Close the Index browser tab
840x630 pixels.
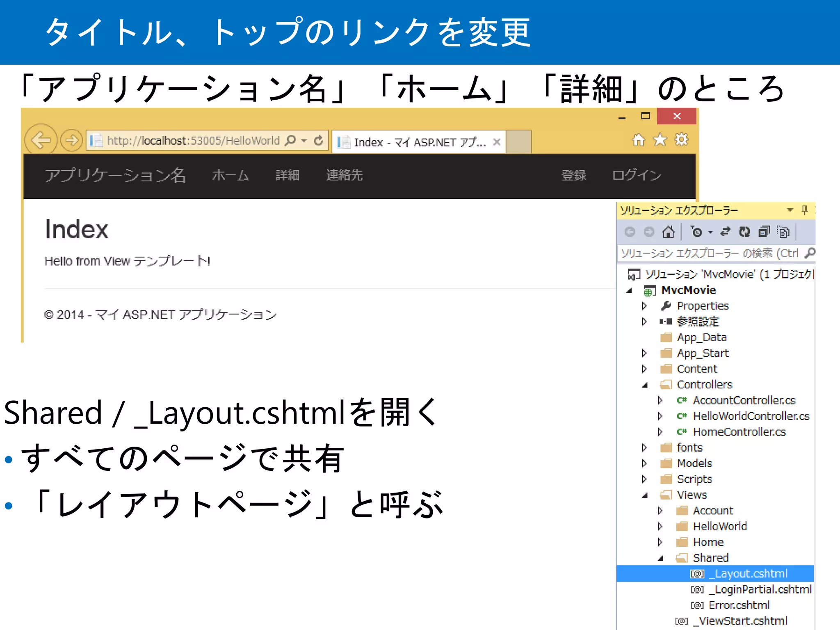pos(497,142)
